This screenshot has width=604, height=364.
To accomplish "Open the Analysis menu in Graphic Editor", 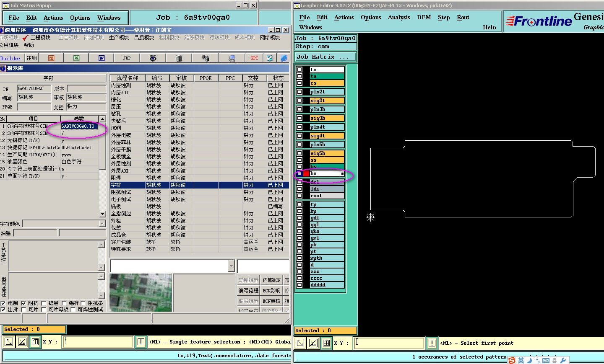I will [x=398, y=18].
